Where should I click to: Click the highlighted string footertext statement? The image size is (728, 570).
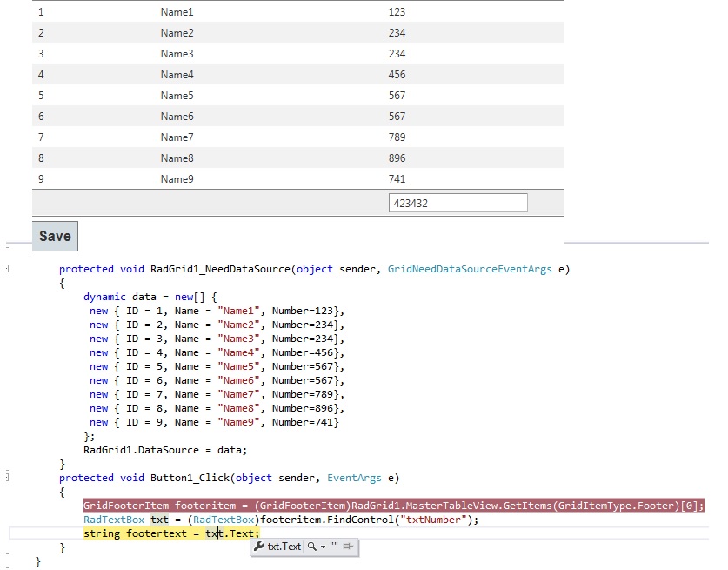point(171,533)
